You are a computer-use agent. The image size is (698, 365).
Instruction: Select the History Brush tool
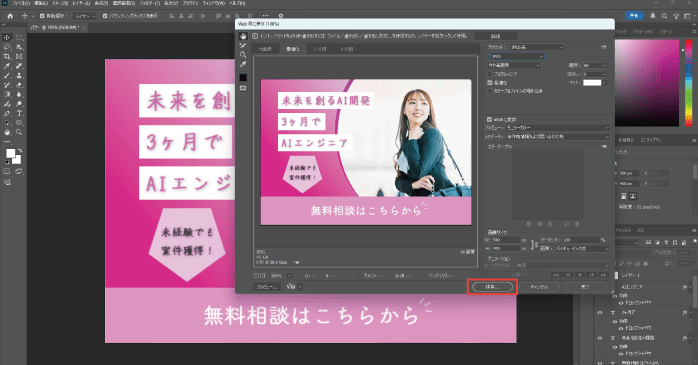[7, 85]
